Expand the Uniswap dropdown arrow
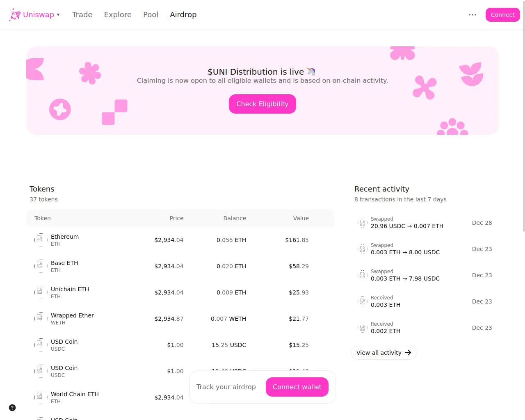The width and height of the screenshot is (525, 420). click(58, 15)
